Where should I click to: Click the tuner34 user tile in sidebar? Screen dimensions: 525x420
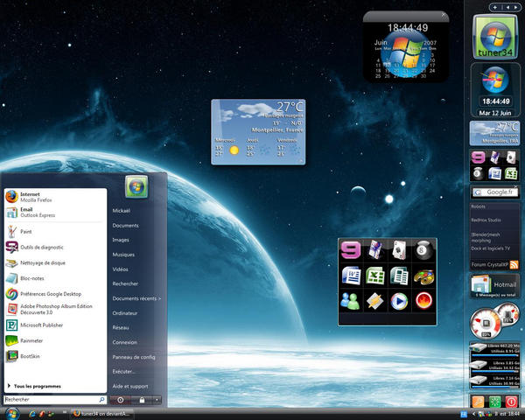[x=495, y=37]
